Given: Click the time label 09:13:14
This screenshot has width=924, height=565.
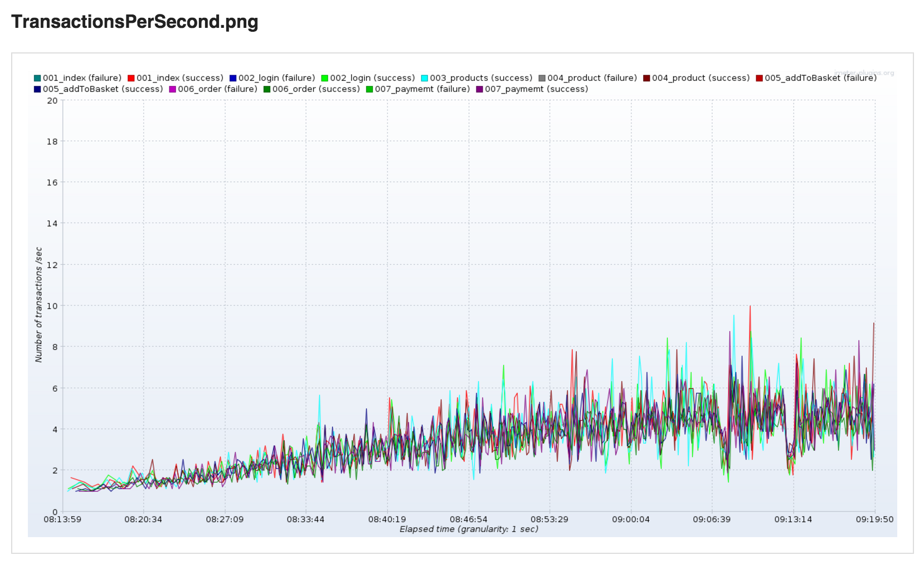Looking at the screenshot, I should [793, 519].
